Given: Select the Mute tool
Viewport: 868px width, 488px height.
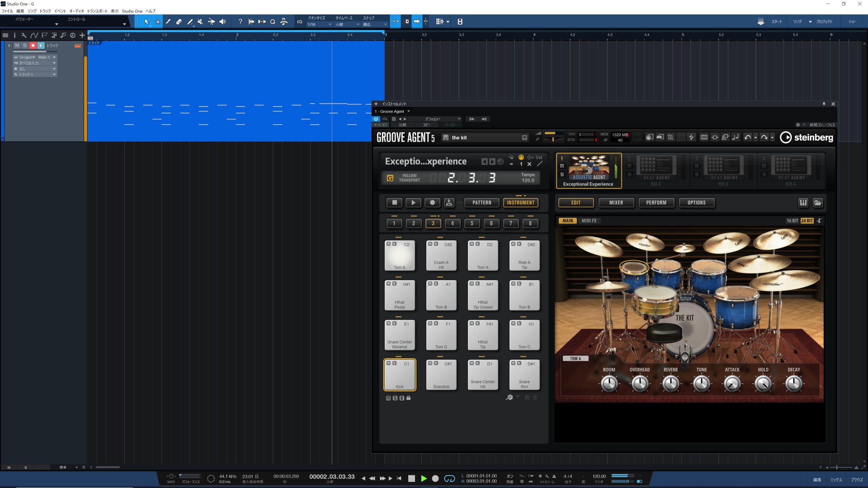Looking at the screenshot, I should [200, 22].
